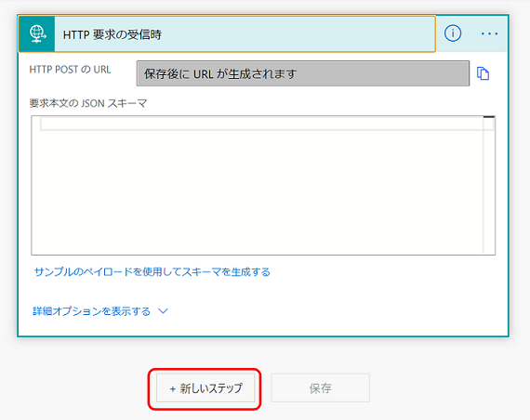Open サンプルのペイロードを使用してスキーマを生成する link

point(152,271)
